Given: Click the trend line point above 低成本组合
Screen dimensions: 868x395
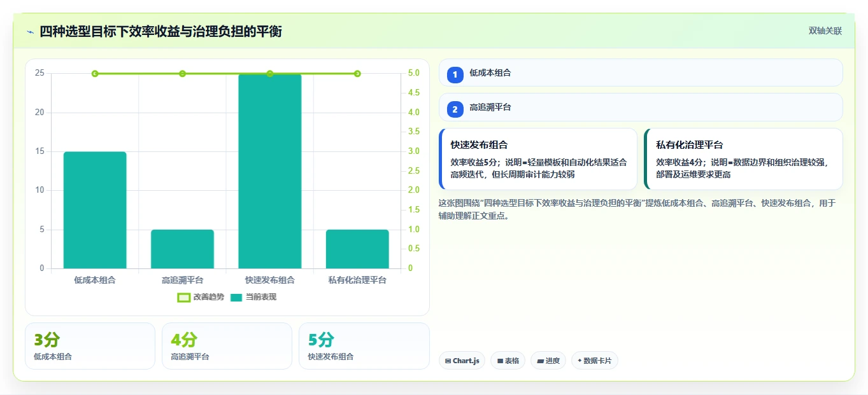Looking at the screenshot, I should click(95, 74).
